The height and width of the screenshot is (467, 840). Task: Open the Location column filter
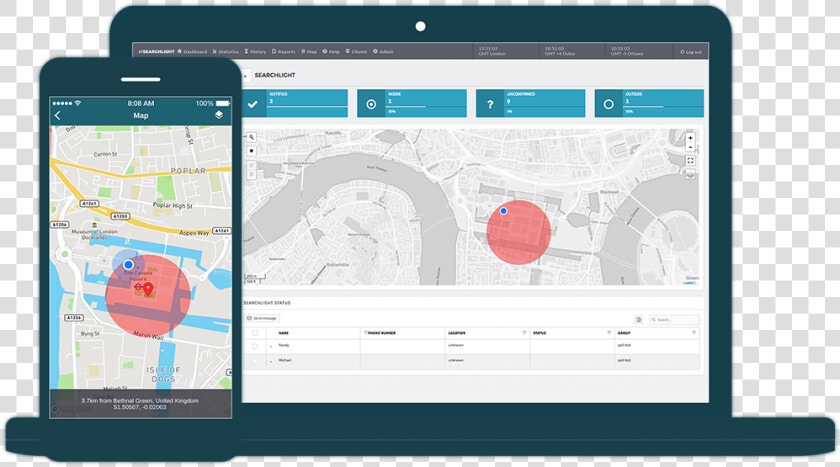(524, 333)
